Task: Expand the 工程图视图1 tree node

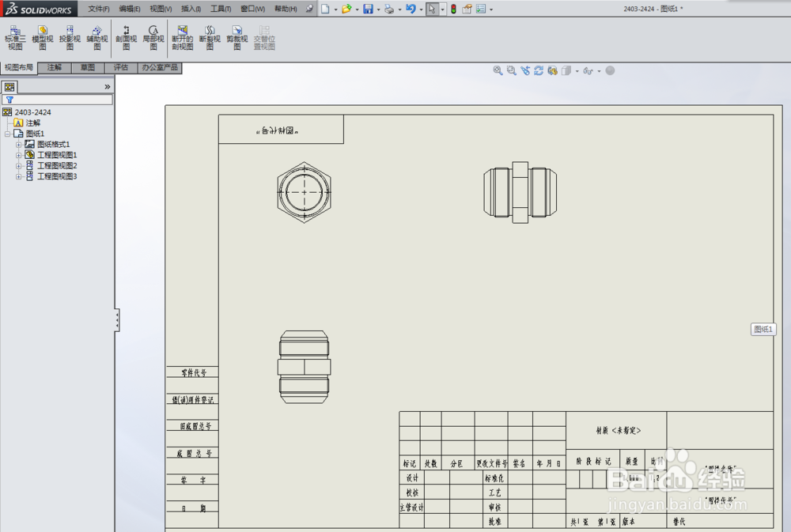Action: [x=19, y=154]
